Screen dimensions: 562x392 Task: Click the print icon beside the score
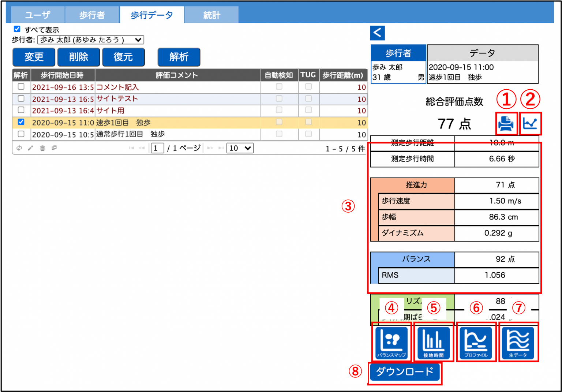[x=506, y=124]
